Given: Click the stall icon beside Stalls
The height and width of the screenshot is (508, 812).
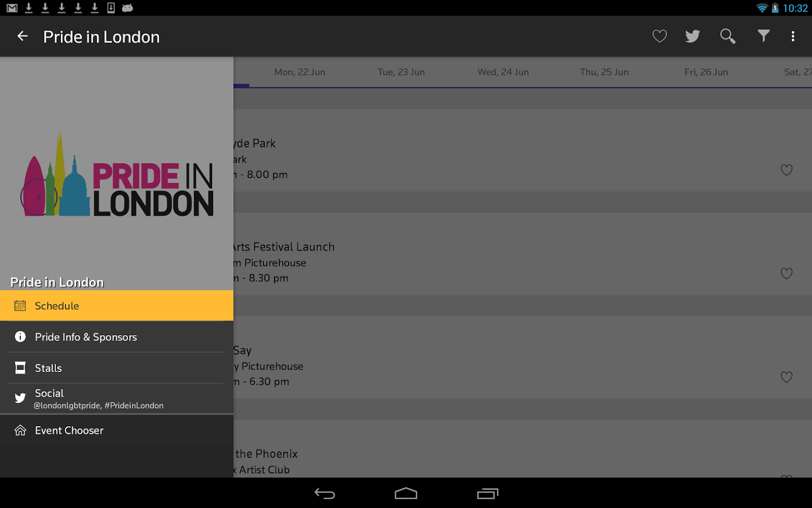Looking at the screenshot, I should click(x=20, y=368).
